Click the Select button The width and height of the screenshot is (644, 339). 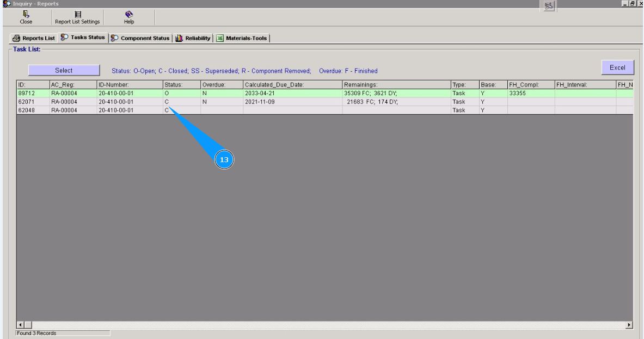64,70
